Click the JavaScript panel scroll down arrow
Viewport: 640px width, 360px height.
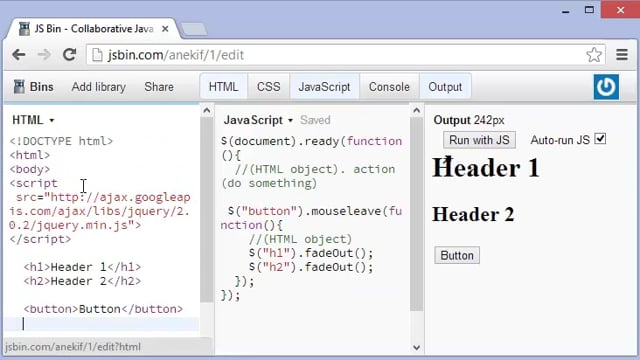tap(416, 348)
